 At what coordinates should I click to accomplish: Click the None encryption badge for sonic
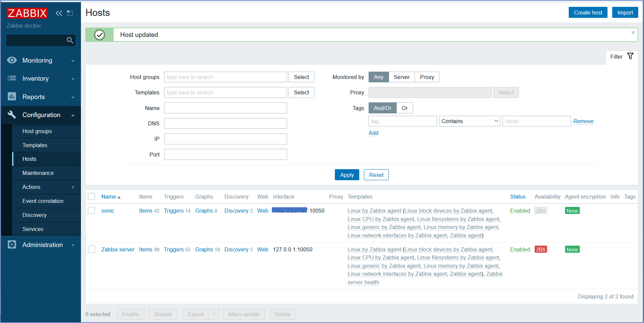[572, 211]
